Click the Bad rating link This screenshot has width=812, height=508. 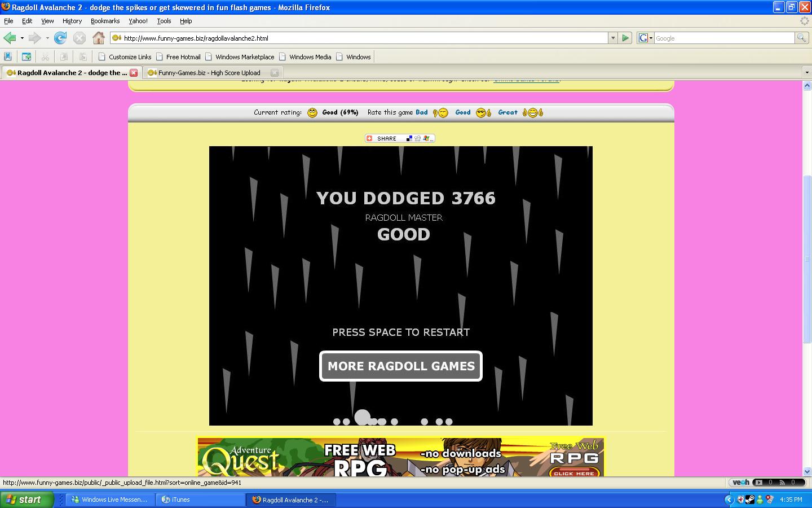click(422, 112)
